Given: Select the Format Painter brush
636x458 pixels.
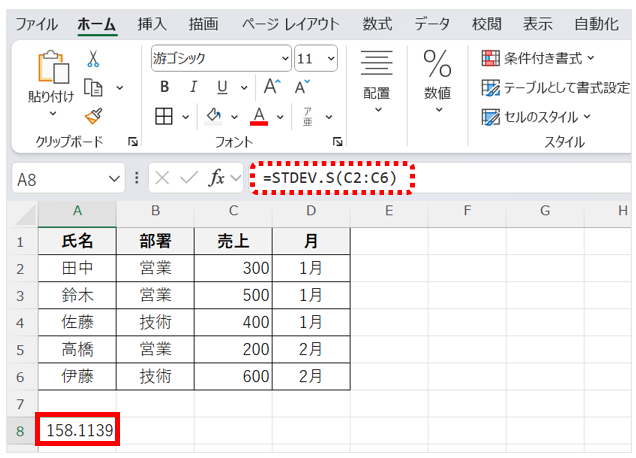Looking at the screenshot, I should coord(94,116).
